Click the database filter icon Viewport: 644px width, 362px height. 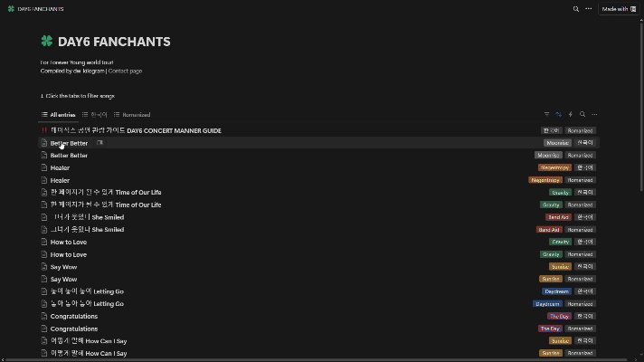[x=546, y=115]
